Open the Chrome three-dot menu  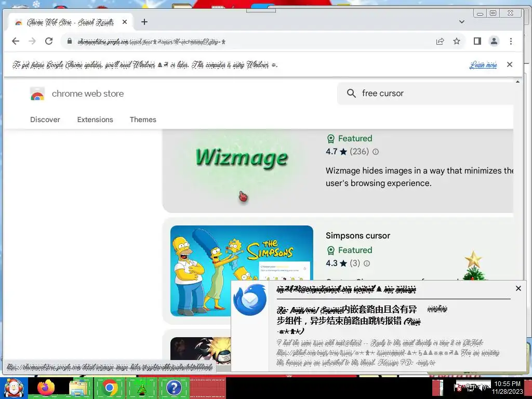pyautogui.click(x=511, y=42)
